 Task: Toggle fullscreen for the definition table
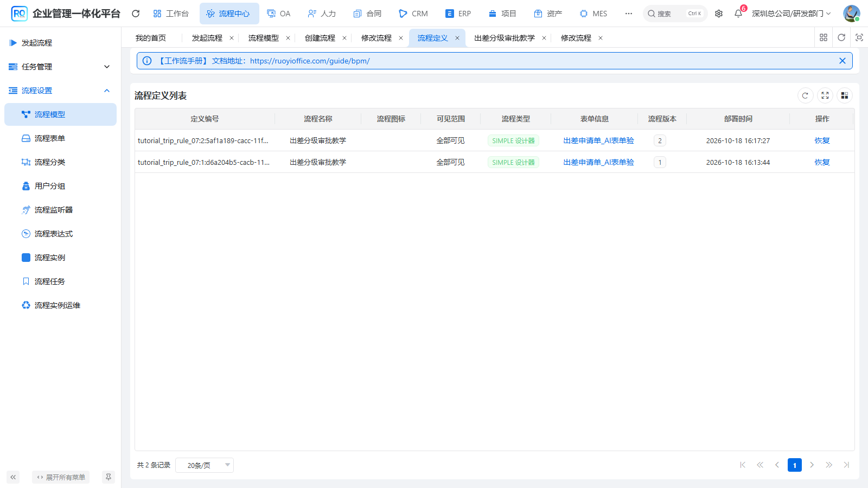[x=825, y=95]
